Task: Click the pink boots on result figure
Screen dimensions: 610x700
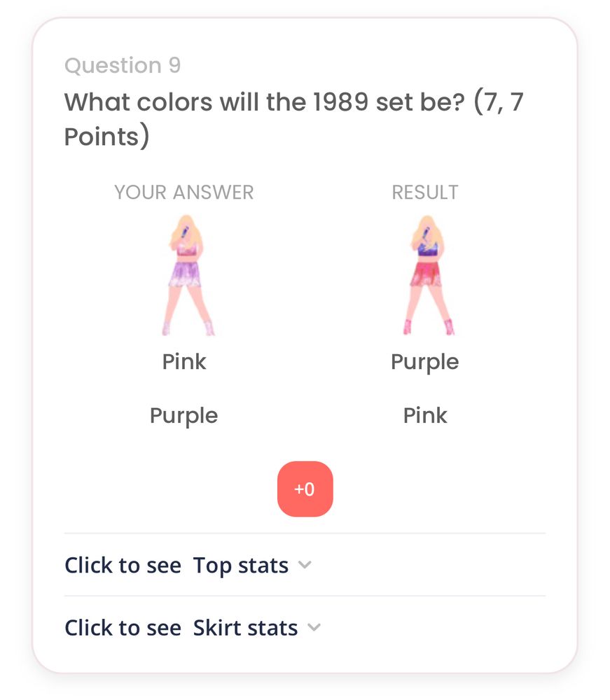Action: [429, 327]
